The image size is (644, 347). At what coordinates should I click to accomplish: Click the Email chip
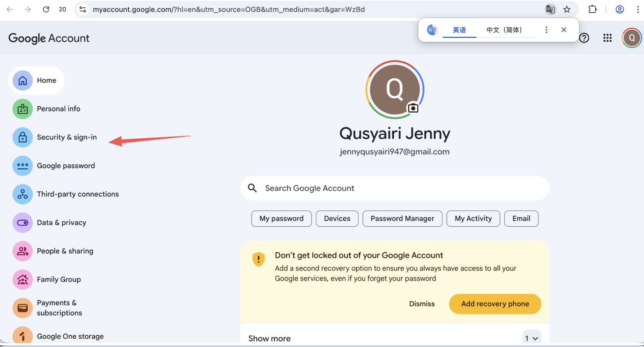click(521, 219)
